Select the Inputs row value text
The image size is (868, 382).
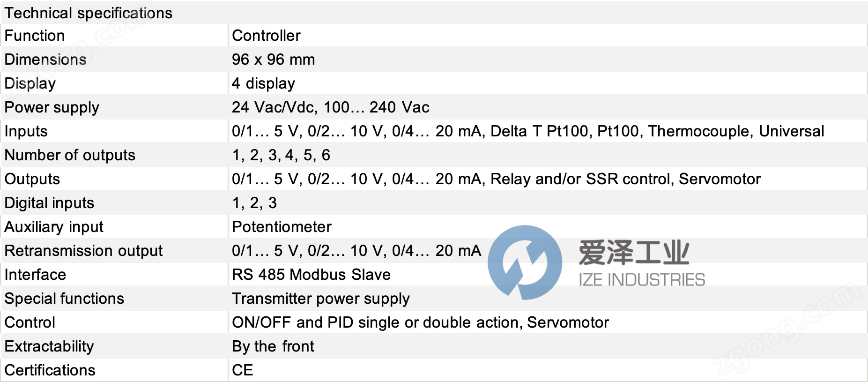pos(528,131)
